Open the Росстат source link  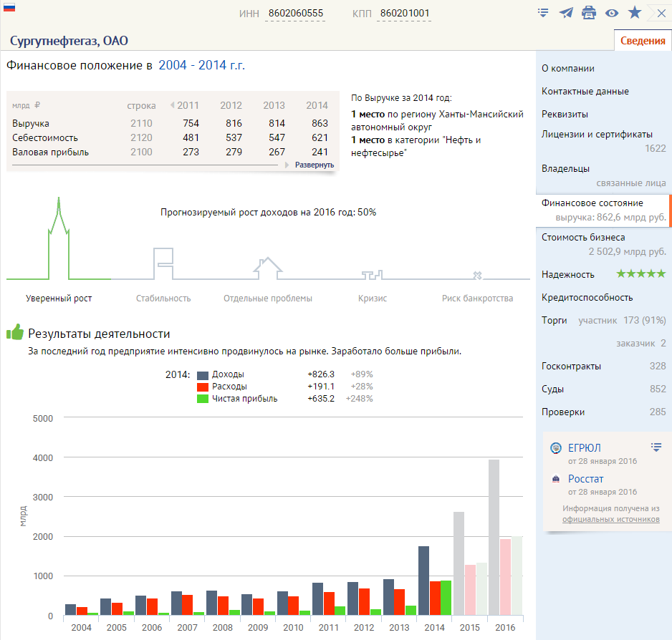(x=585, y=478)
